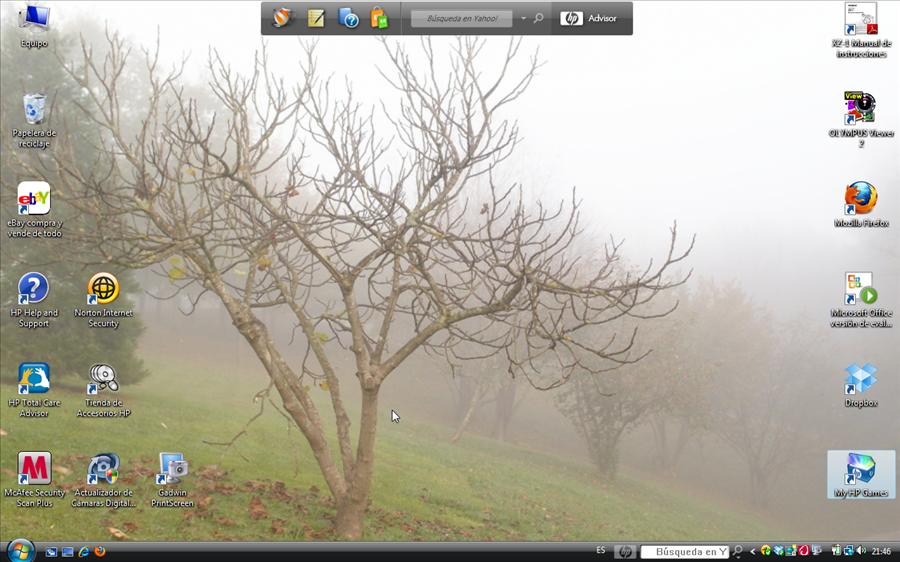
Task: Click the Dropbox tray icon
Action: (778, 551)
